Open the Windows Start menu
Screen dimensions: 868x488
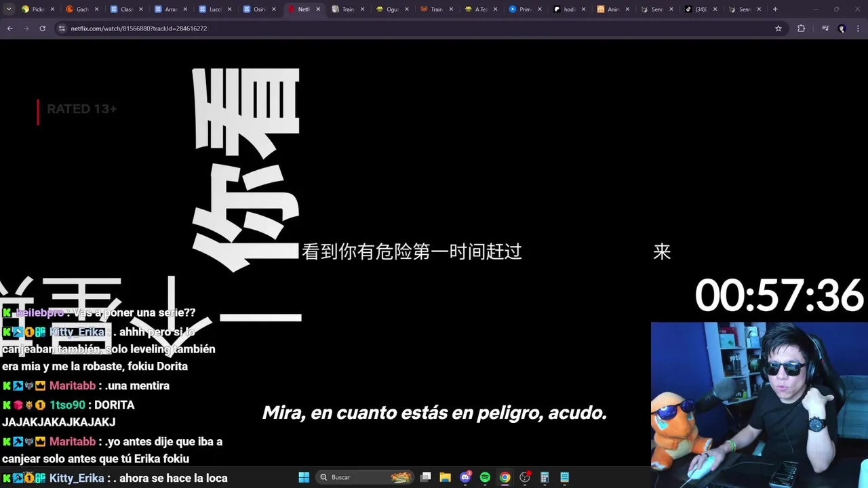pyautogui.click(x=304, y=477)
